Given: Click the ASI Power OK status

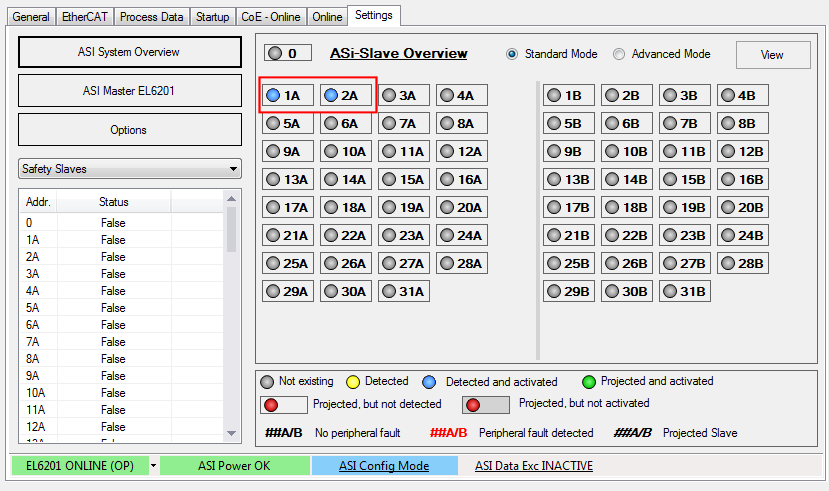Looking at the screenshot, I should 234,466.
